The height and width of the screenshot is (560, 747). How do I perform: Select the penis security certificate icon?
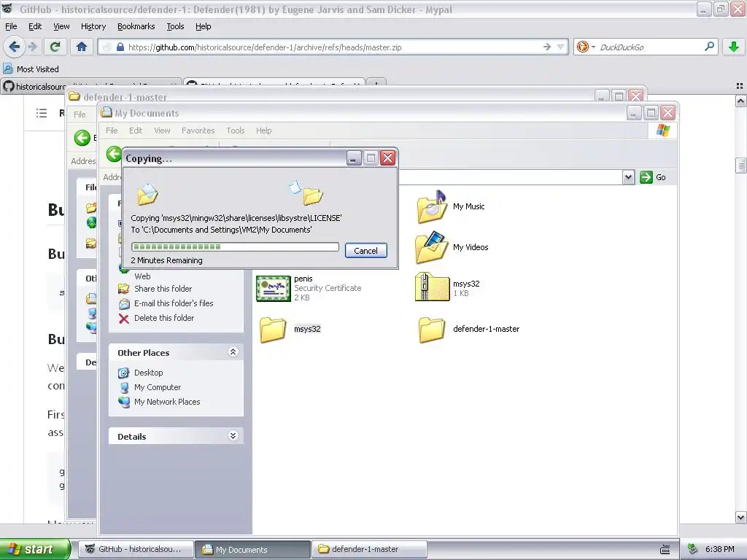point(274,288)
